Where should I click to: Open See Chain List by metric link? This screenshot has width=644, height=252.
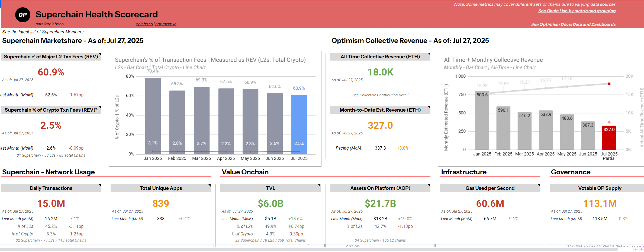pos(577,11)
